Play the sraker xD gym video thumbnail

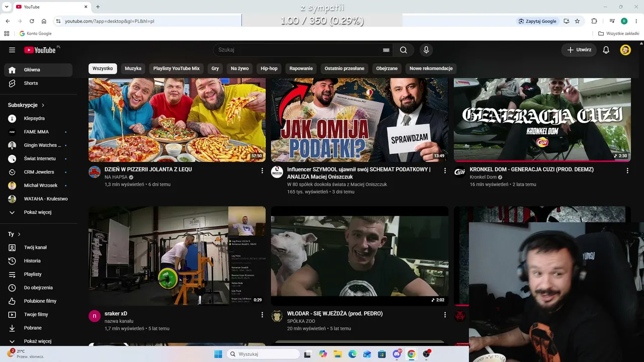tap(177, 256)
